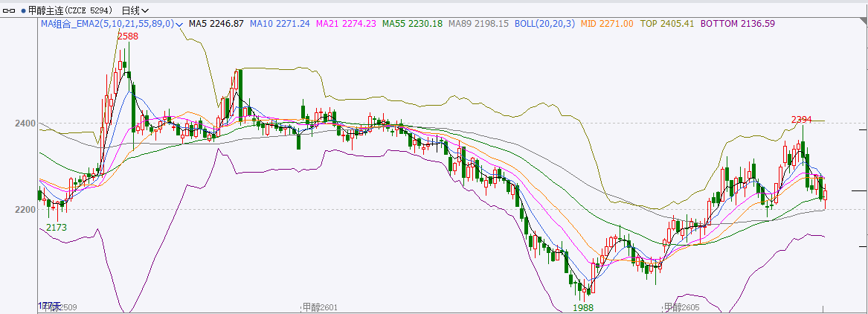The width and height of the screenshot is (868, 314).
Task: Select the MA组合_EMA2(5,10,21,55,89,0) indicator label
Action: tap(107, 24)
